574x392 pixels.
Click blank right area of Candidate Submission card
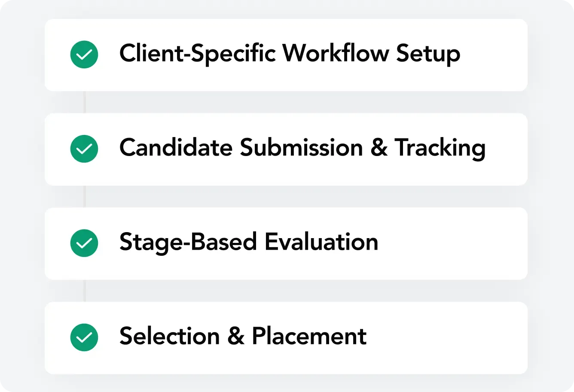point(507,149)
